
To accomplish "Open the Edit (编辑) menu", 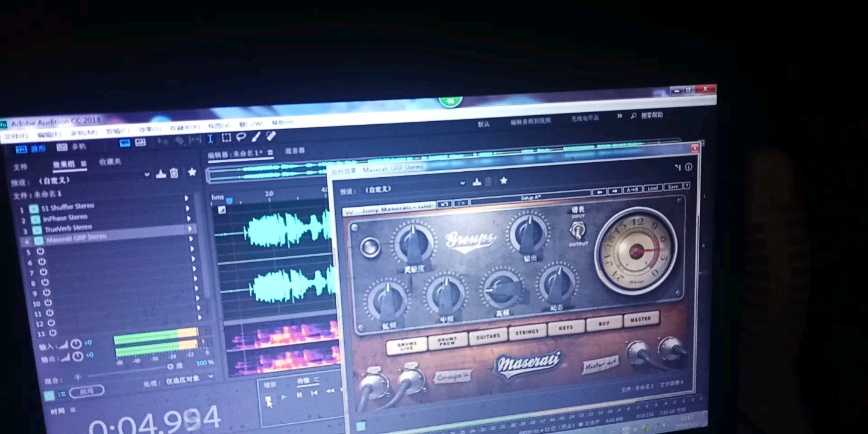I will (48, 134).
